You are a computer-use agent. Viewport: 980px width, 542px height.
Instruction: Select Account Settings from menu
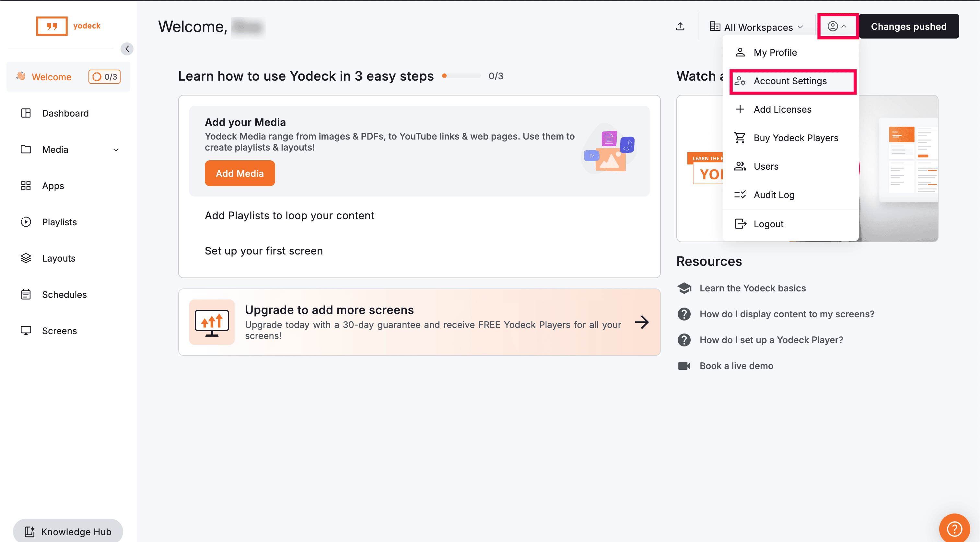790,81
